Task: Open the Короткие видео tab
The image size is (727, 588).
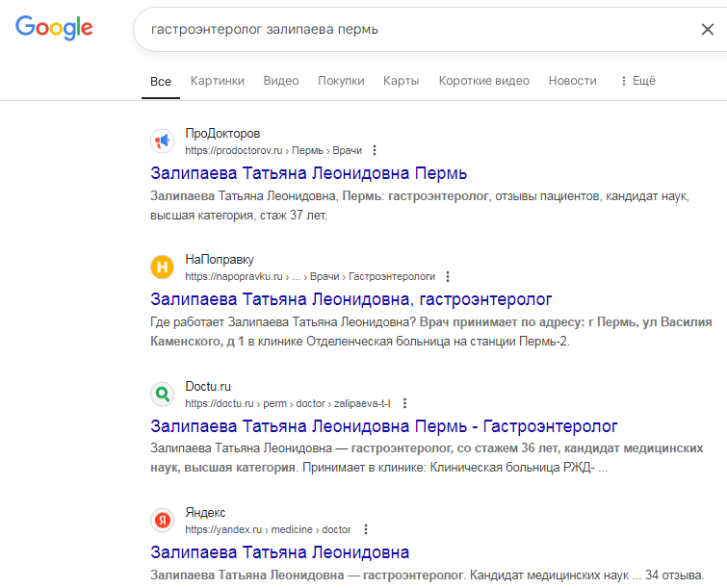Action: tap(484, 81)
